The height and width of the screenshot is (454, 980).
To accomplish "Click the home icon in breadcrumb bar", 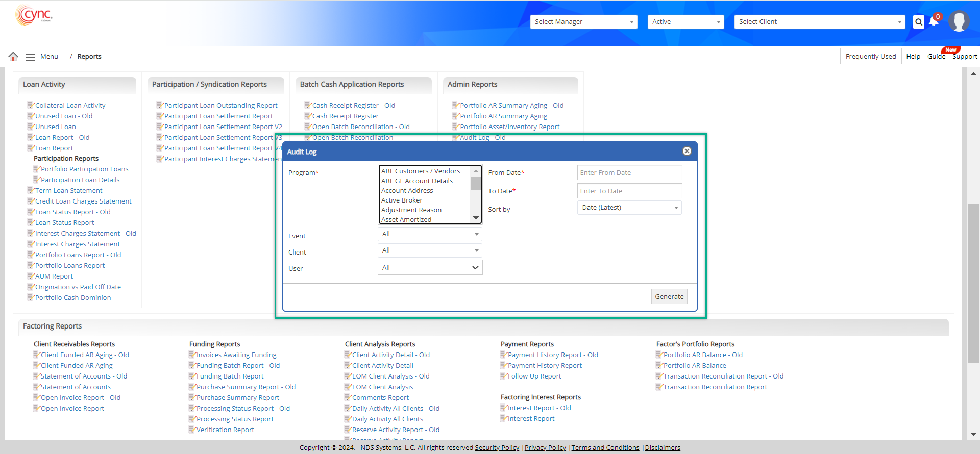I will tap(13, 56).
